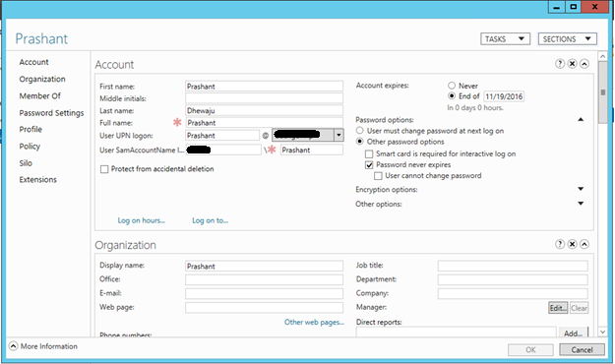The image size is (615, 364).
Task: Enable Smart card is required for interactive log on
Action: [369, 153]
